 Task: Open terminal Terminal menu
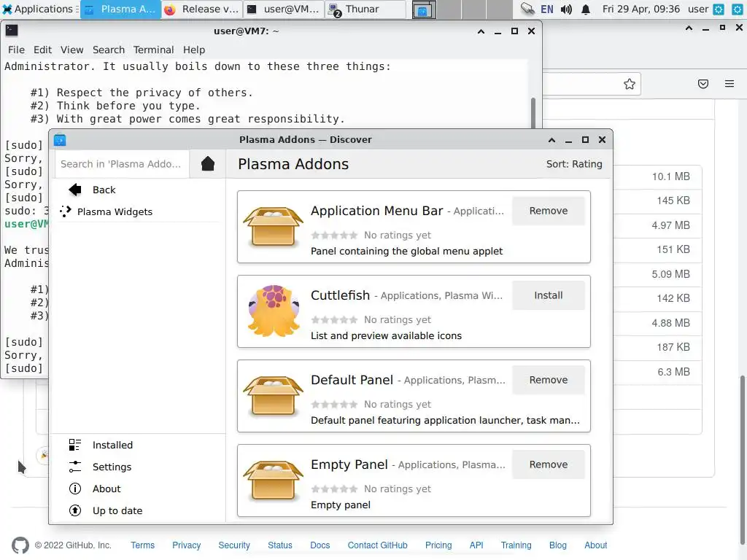[x=153, y=50]
